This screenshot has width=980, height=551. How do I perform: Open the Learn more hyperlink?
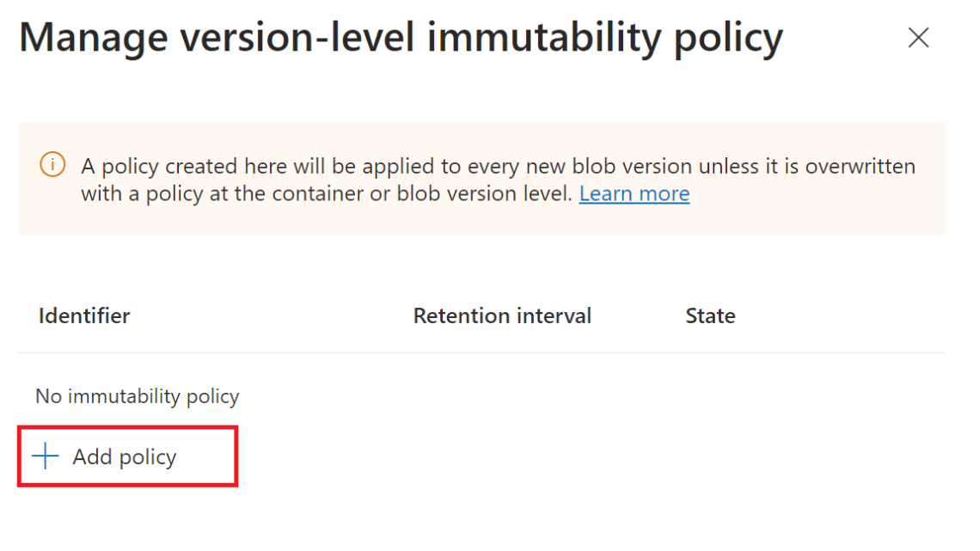(x=634, y=193)
